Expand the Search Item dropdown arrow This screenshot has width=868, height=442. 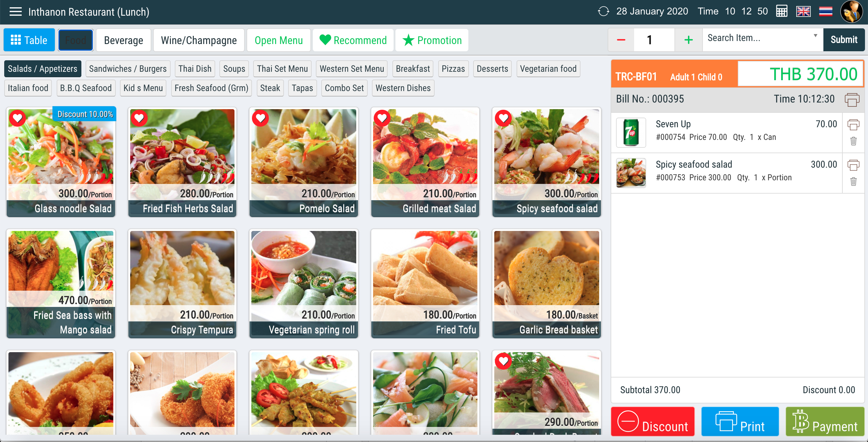click(x=816, y=36)
